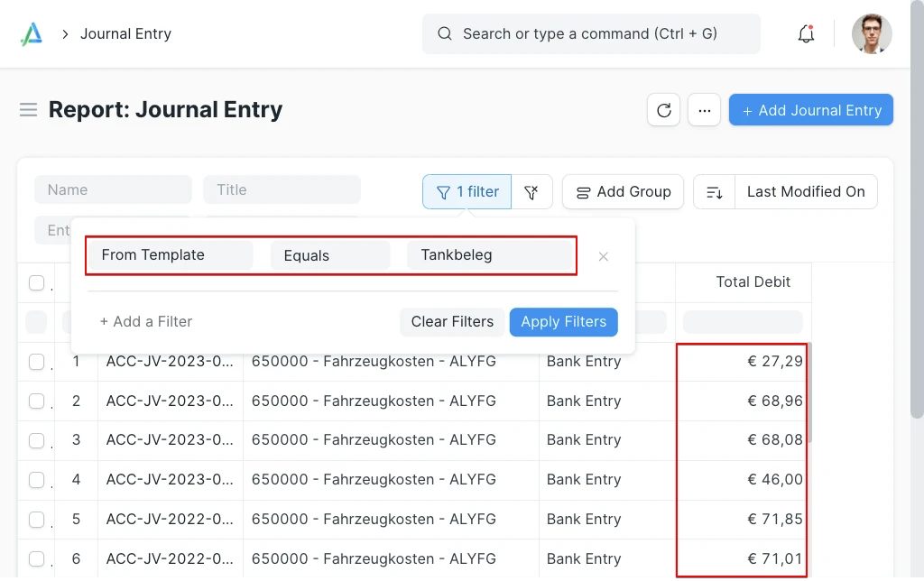924x581 pixels.
Task: Open the notifications bell
Action: [806, 34]
